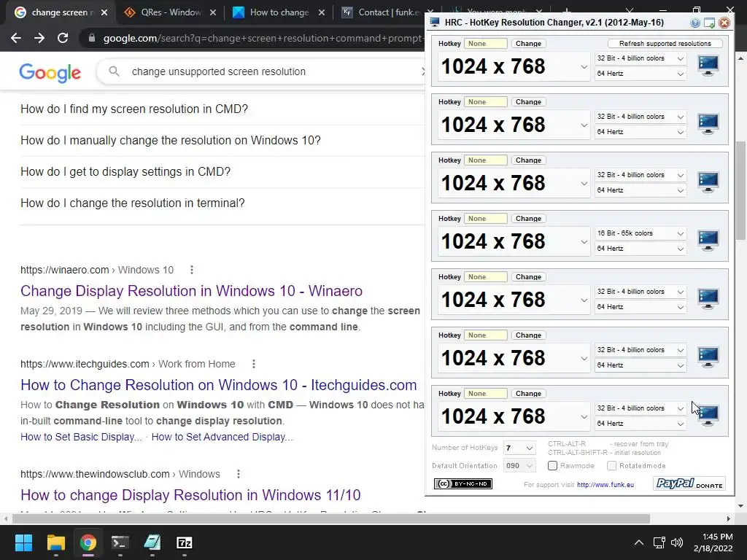Enable the Rotatedmode checkbox
747x560 pixels.
612,466
